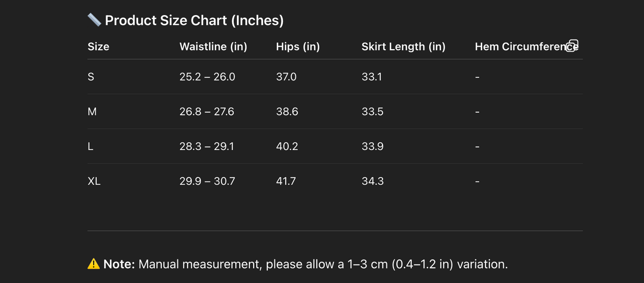Click the Size column header
This screenshot has height=283, width=644.
tap(98, 47)
